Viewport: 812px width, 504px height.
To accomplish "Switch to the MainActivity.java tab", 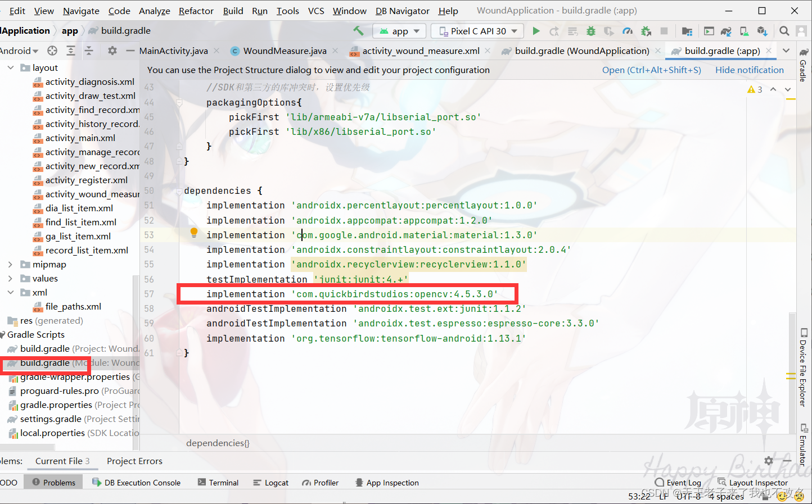I will (x=173, y=51).
